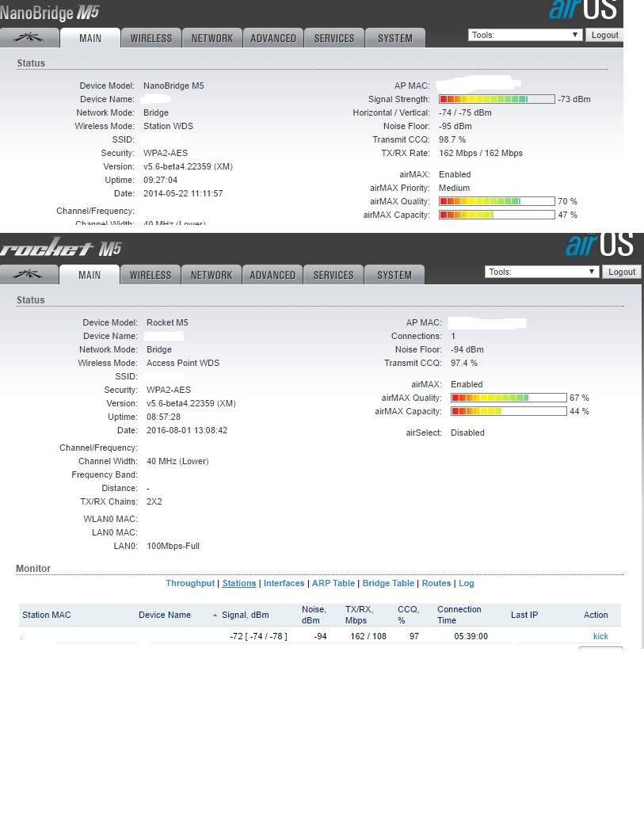The image size is (644, 827).
Task: Sort stations by Device Name column
Action: (165, 615)
